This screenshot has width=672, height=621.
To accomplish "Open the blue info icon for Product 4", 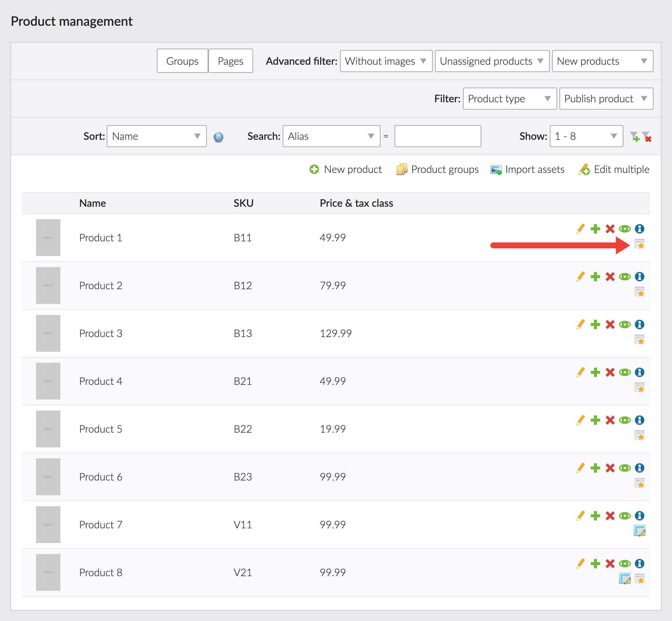I will (640, 372).
